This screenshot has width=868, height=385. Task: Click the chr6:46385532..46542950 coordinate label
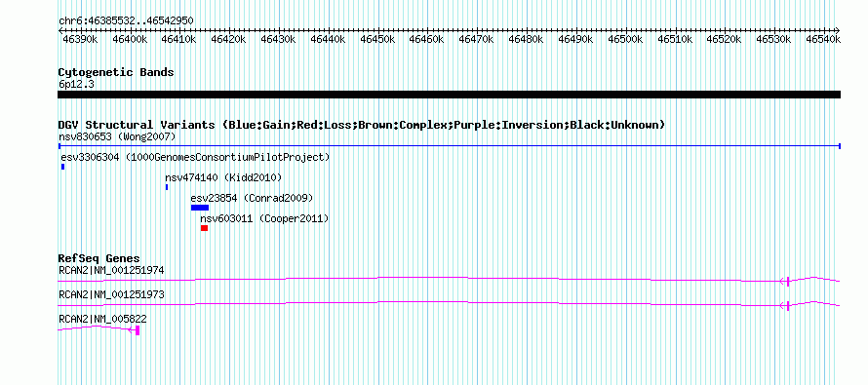[x=126, y=21]
